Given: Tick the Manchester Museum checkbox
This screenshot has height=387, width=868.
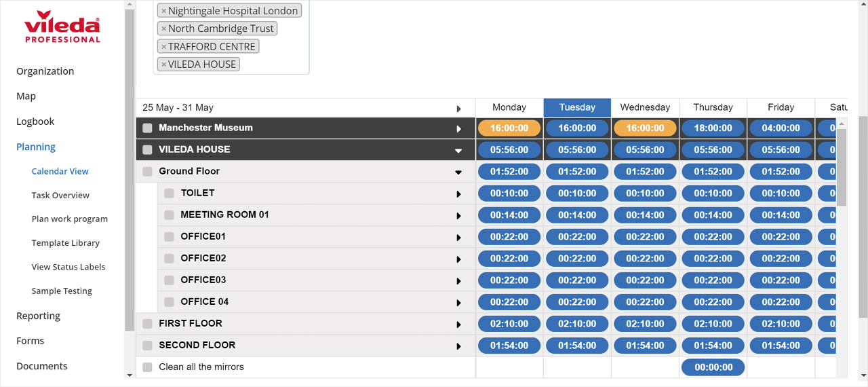Looking at the screenshot, I should click(x=147, y=128).
